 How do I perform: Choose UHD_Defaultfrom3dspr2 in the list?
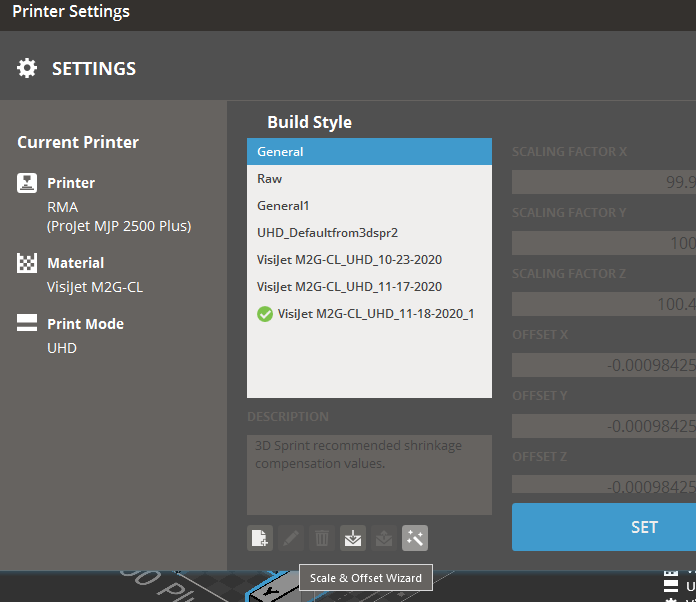coord(369,233)
